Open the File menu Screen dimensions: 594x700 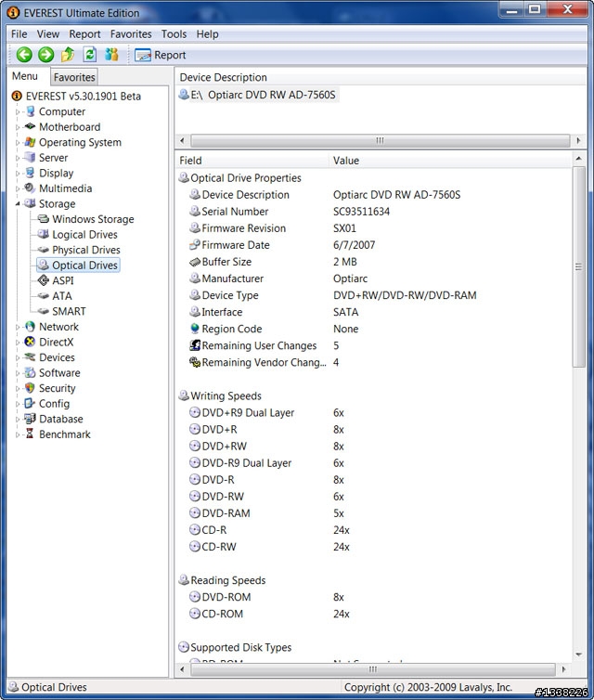click(x=19, y=34)
